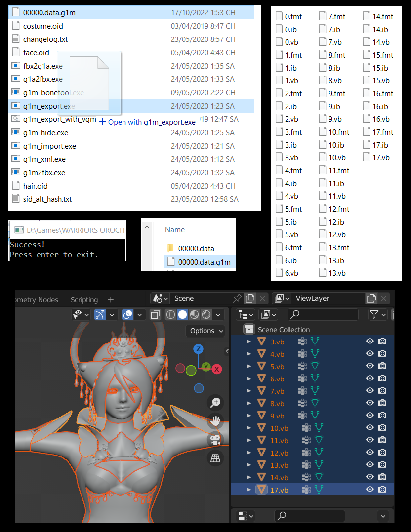Image resolution: width=411 pixels, height=532 pixels.
Task: Open the Scene browse dropdown icon
Action: [160, 298]
